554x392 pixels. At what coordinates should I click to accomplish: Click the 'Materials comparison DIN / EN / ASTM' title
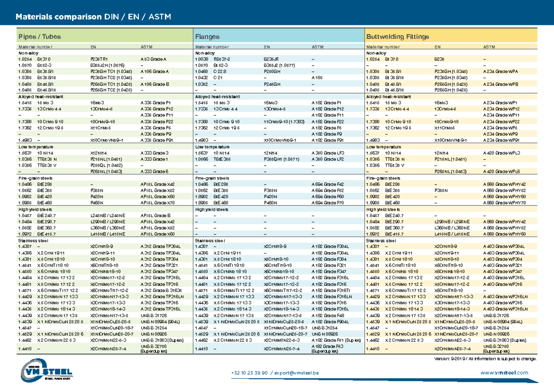[94, 17]
